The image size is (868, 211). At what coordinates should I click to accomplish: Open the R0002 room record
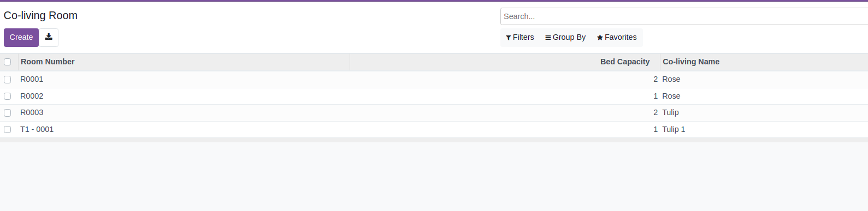(x=32, y=96)
